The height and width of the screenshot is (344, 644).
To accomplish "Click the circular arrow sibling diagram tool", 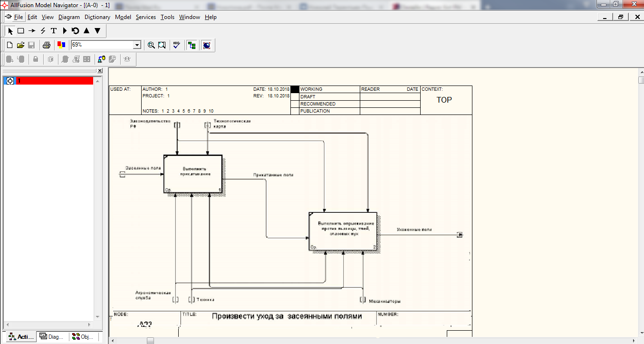I will tap(75, 31).
